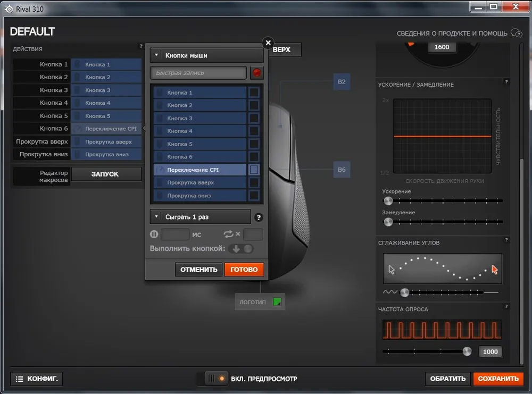Close the button assignment popup with X

click(x=268, y=43)
